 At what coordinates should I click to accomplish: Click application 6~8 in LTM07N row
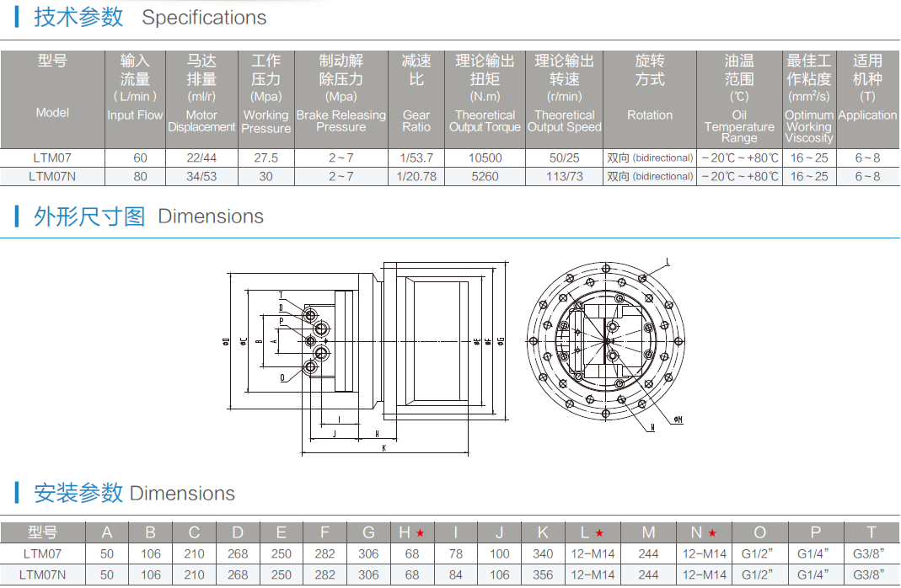(867, 177)
